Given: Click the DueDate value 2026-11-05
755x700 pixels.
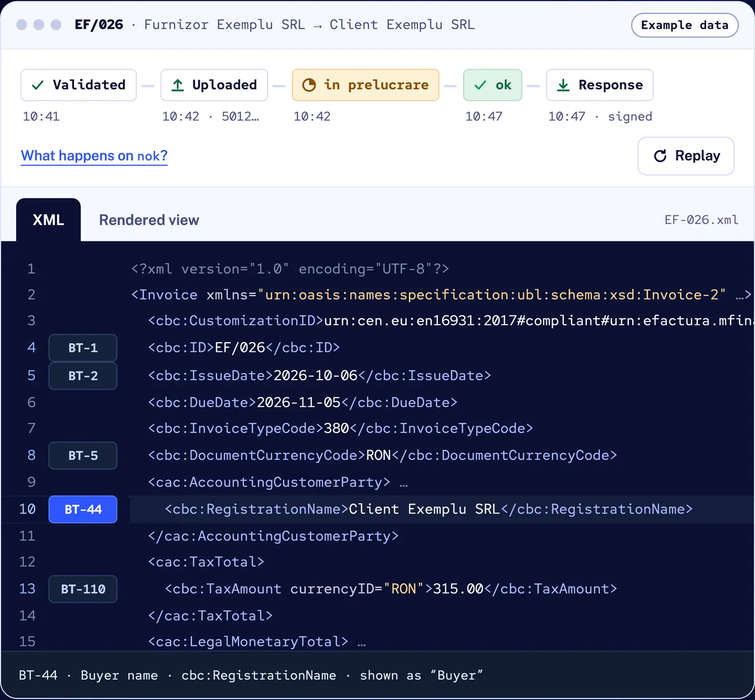Looking at the screenshot, I should 299,402.
